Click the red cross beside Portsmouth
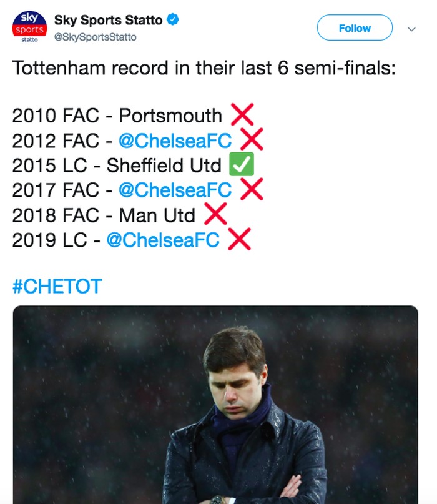437x504 pixels. tap(242, 115)
